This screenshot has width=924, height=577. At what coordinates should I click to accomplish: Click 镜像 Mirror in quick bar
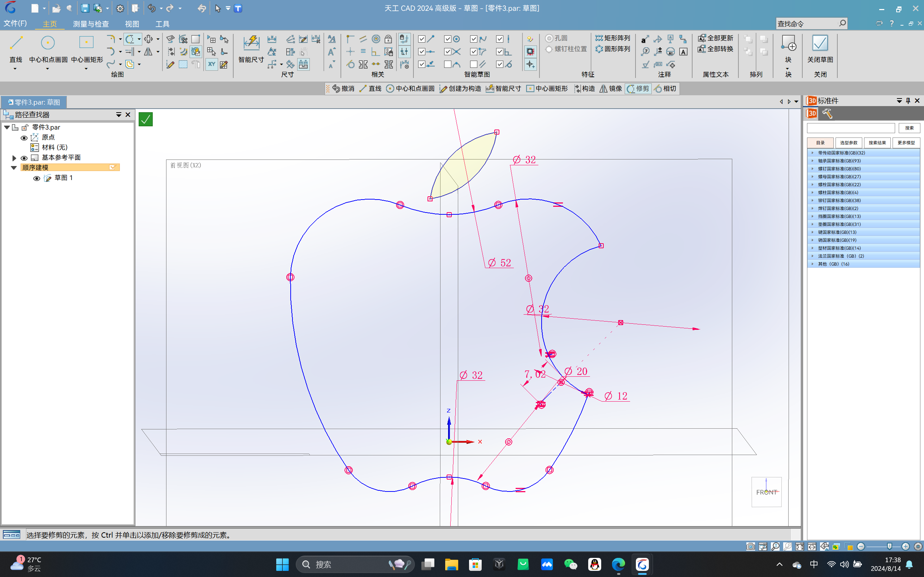pyautogui.click(x=611, y=88)
